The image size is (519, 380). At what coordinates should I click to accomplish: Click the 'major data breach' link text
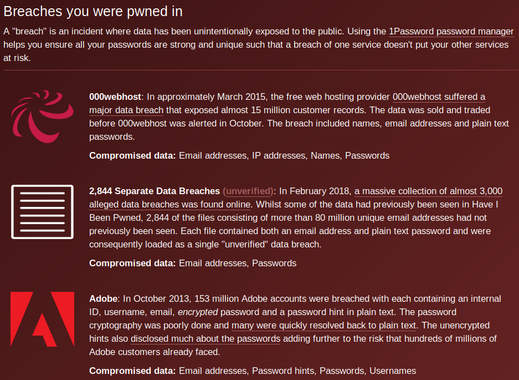[126, 110]
